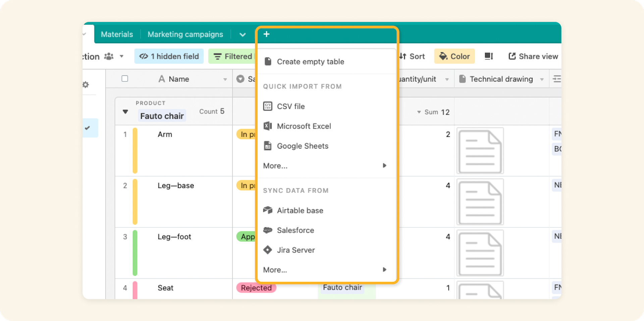The image size is (644, 321).
Task: Open the row height settings icon
Action: [x=488, y=56]
